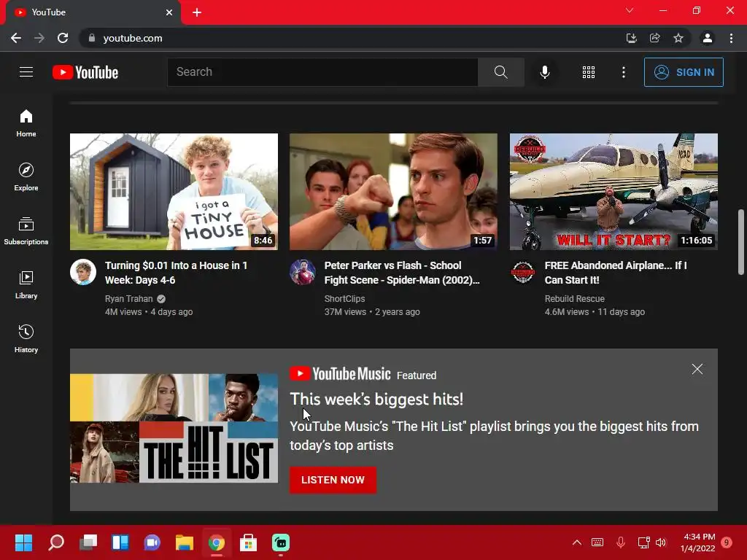Open network status tray icon
747x560 pixels.
(x=643, y=542)
